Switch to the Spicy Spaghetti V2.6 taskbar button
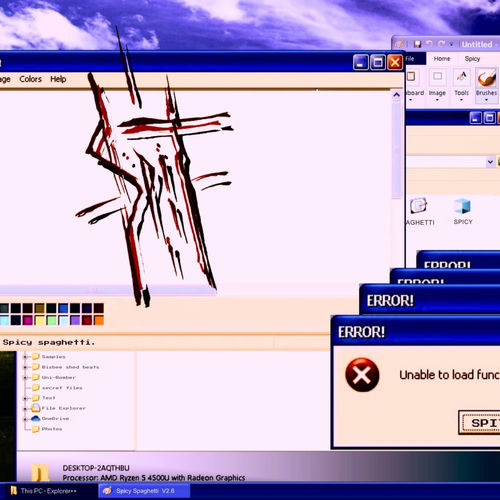 pos(144,491)
